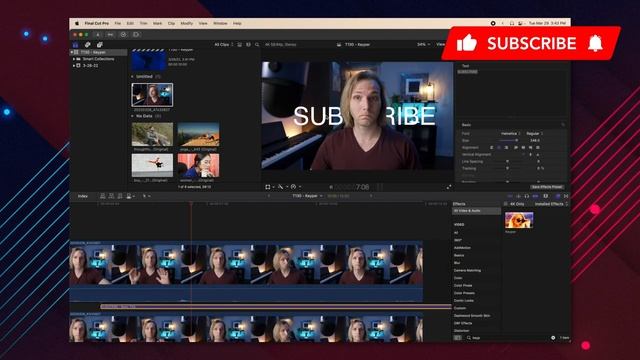Show the Titles and Generators sidebar
The image size is (640, 360).
100,44
